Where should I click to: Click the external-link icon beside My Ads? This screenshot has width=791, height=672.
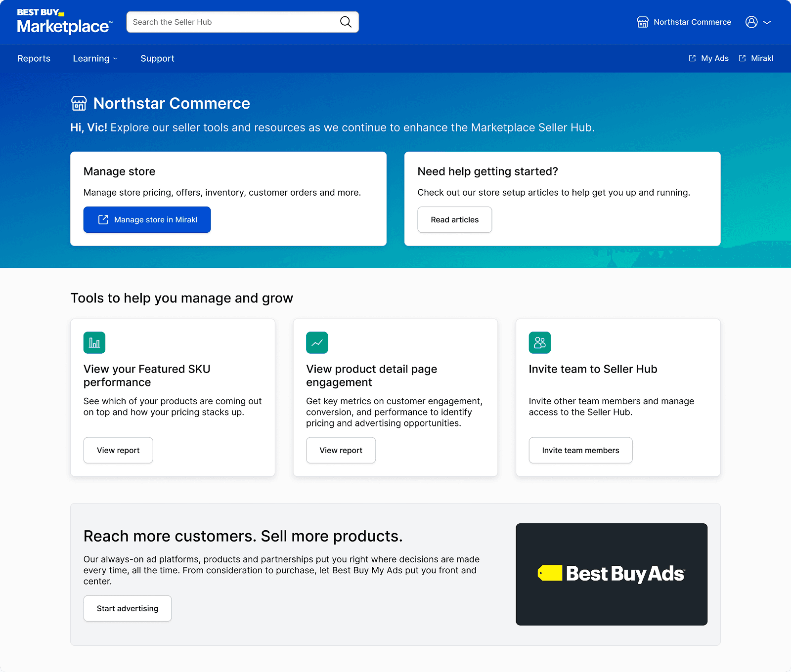coord(692,58)
